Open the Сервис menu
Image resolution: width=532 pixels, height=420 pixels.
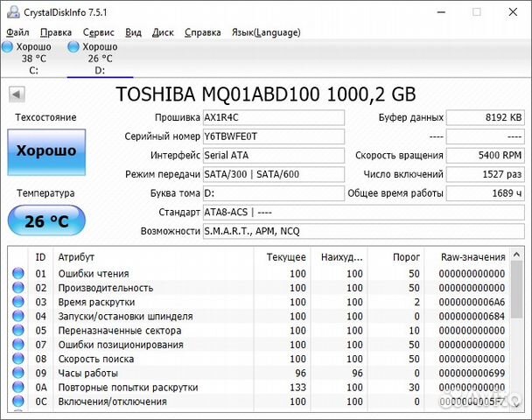click(x=98, y=32)
